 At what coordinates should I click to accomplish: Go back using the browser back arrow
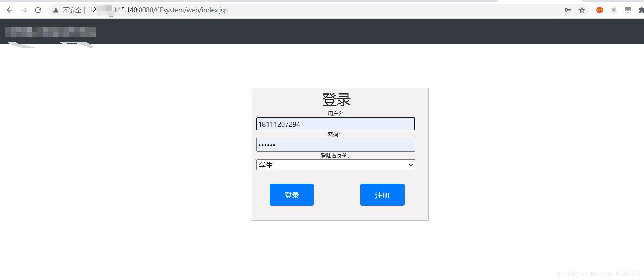pyautogui.click(x=10, y=10)
